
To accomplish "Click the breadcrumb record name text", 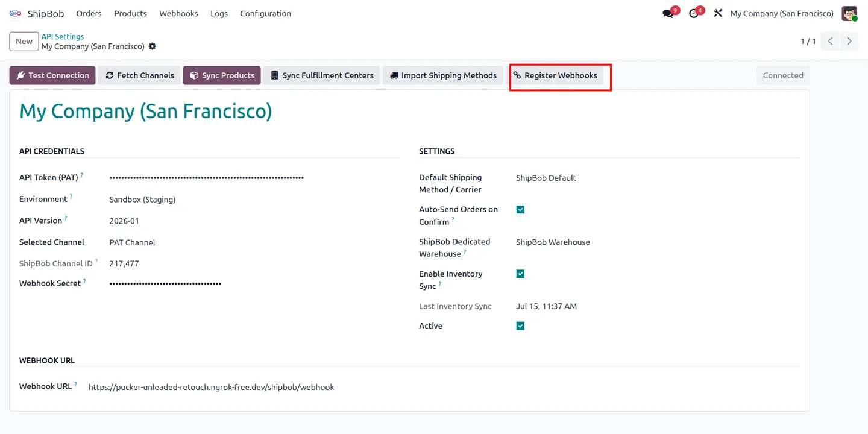I will click(93, 46).
